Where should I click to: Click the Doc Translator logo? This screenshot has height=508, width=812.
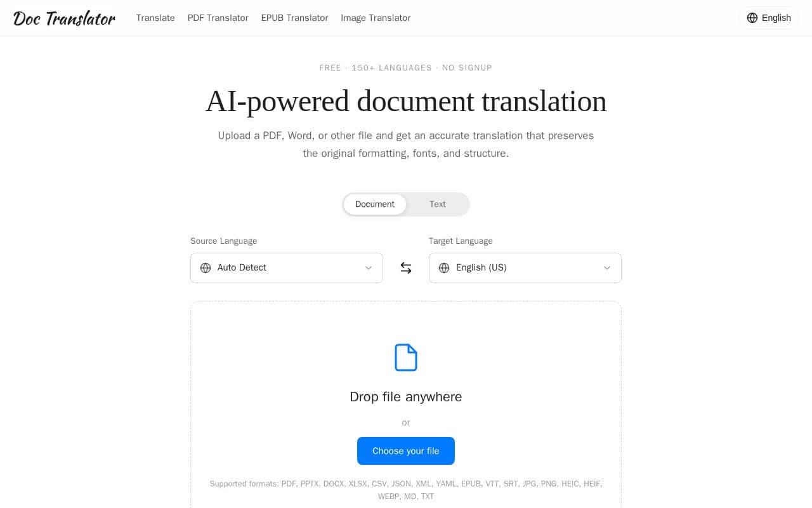[x=64, y=18]
